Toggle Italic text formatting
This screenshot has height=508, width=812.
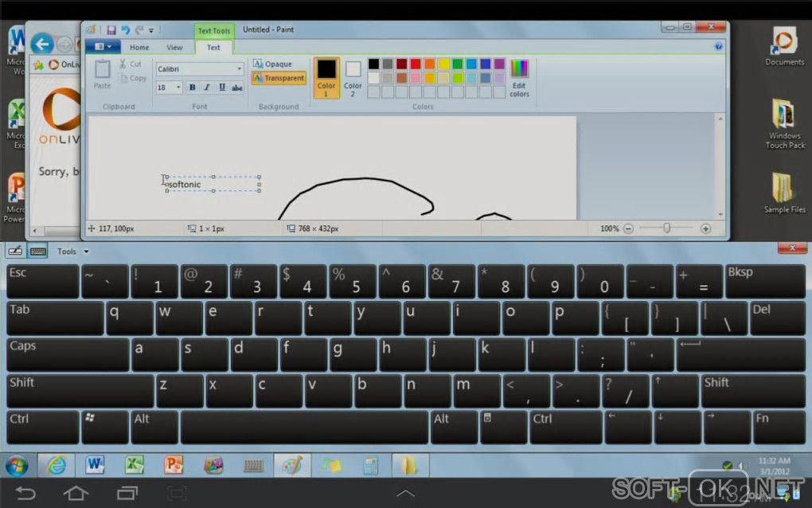pyautogui.click(x=207, y=88)
